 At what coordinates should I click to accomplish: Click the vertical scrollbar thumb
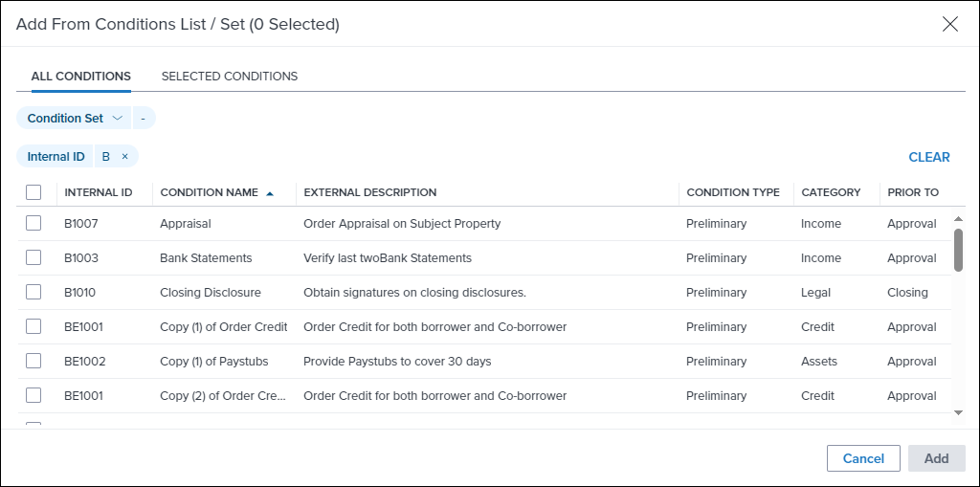(958, 250)
